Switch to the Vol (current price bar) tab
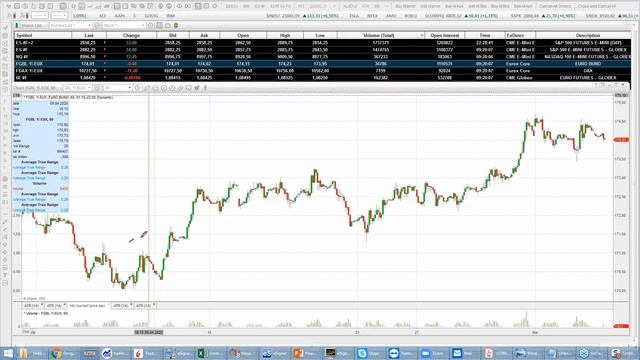The height and width of the screenshot is (360, 640). coord(88,305)
